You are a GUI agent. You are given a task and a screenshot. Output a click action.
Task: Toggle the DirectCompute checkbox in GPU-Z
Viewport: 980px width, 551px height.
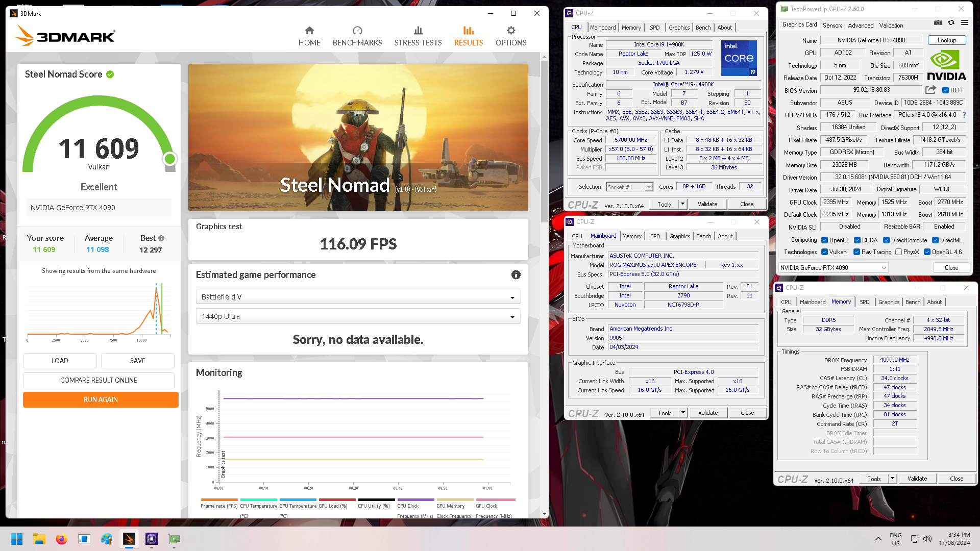coord(886,240)
